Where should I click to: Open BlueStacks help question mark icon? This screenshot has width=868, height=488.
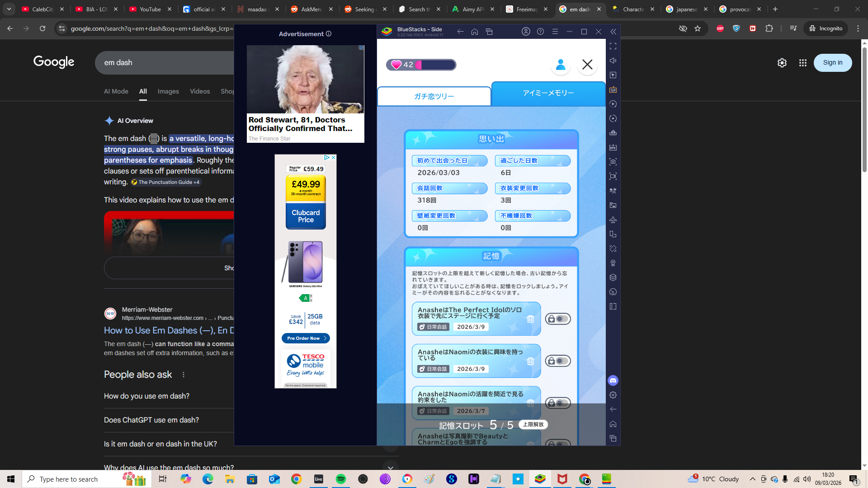click(x=540, y=32)
